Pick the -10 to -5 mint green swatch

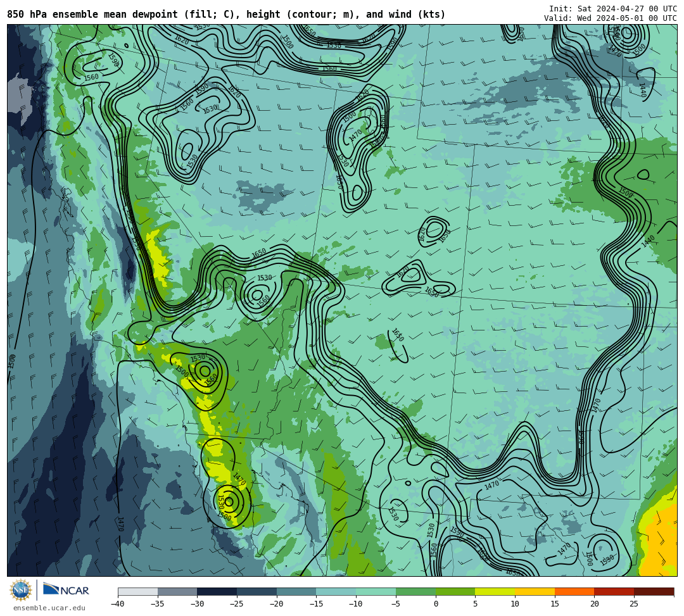coord(376,591)
